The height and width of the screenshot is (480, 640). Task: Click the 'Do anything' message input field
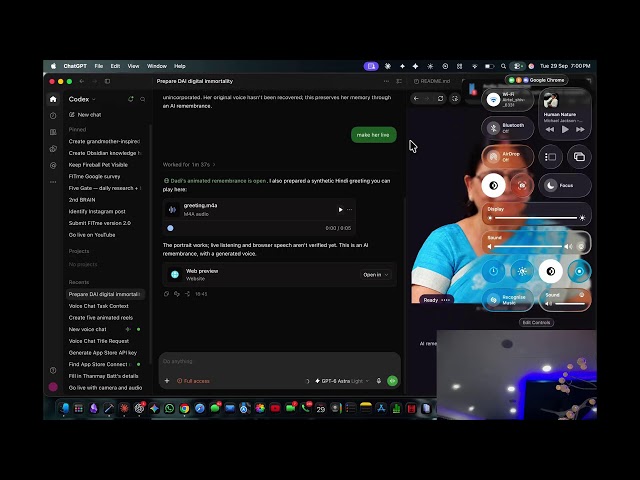click(279, 361)
